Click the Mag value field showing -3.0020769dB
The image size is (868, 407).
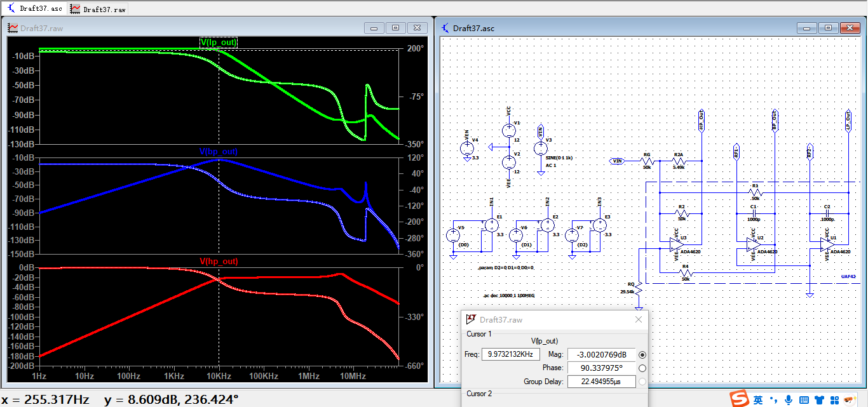(x=601, y=354)
